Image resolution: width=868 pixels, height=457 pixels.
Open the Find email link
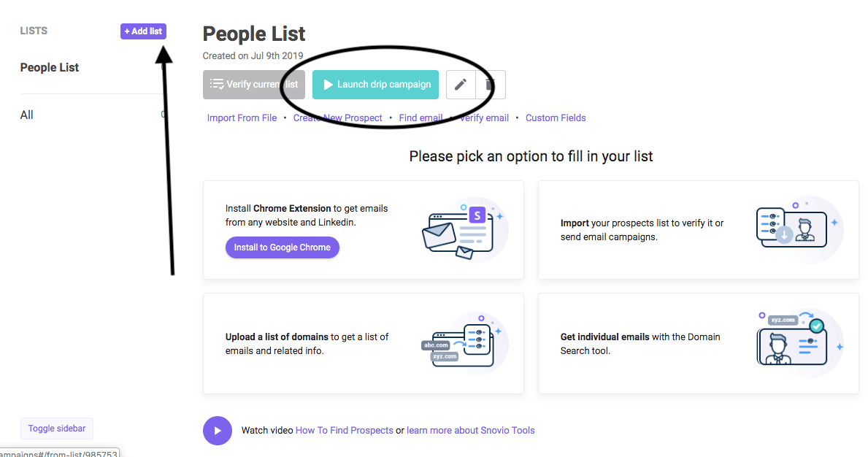[x=420, y=118]
